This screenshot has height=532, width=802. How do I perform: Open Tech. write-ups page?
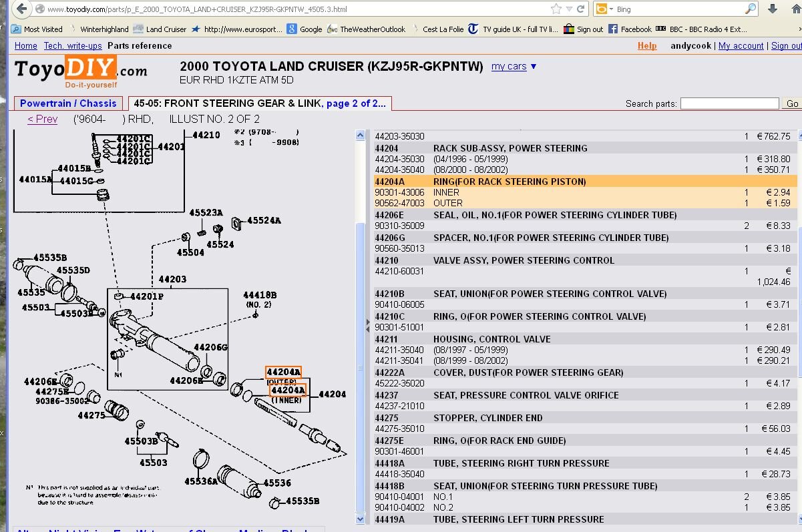(72, 46)
